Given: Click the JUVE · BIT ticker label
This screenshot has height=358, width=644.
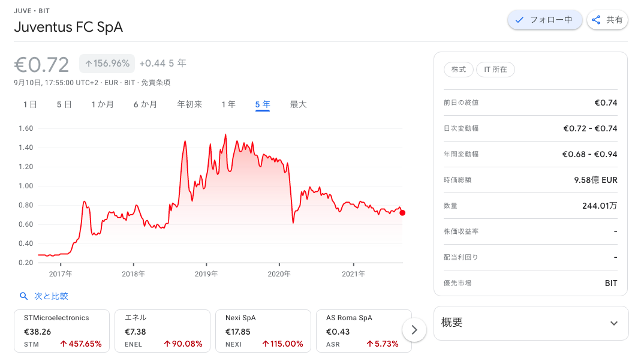Looking at the screenshot, I should tap(32, 11).
